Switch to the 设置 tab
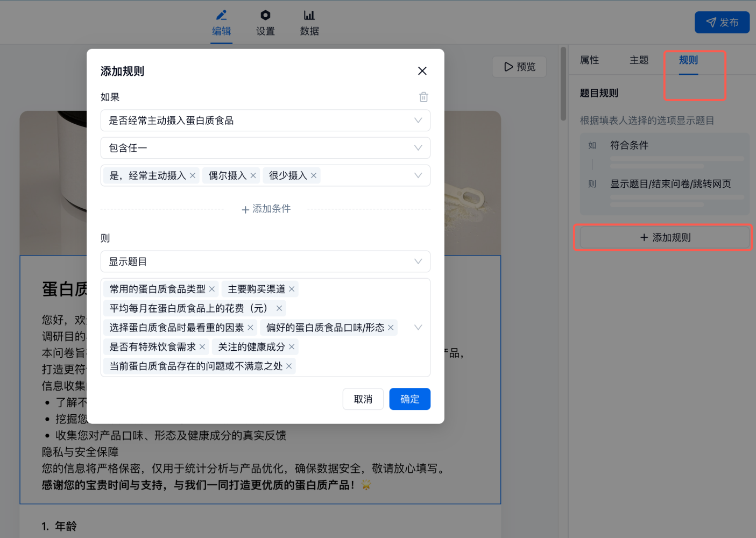 tap(265, 23)
